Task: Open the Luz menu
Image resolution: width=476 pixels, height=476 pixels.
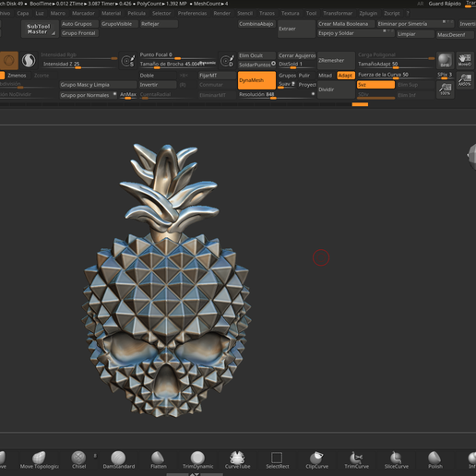Action: pyautogui.click(x=40, y=13)
